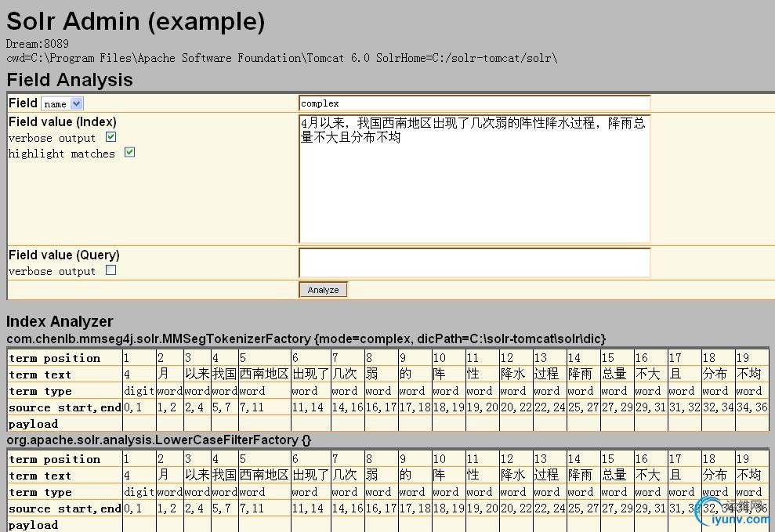Click term text "不大" in LowerCaseFilterFactory table
Image resolution: width=775 pixels, height=532 pixels.
(x=647, y=475)
